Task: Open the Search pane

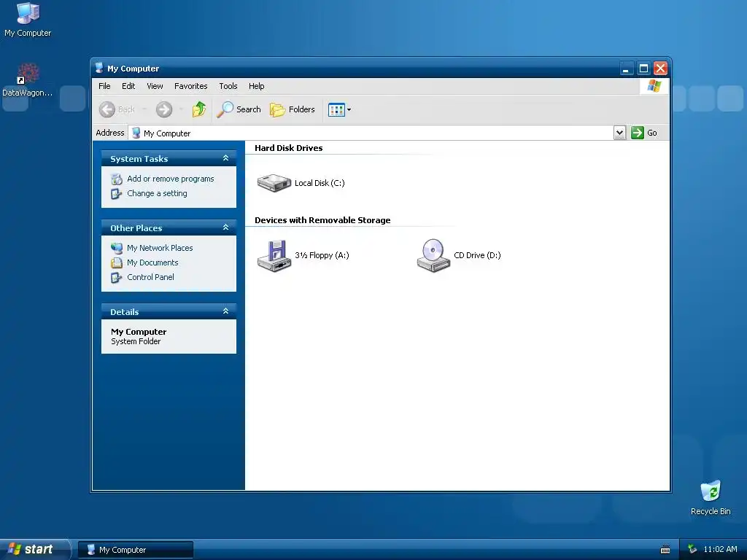Action: coord(239,109)
